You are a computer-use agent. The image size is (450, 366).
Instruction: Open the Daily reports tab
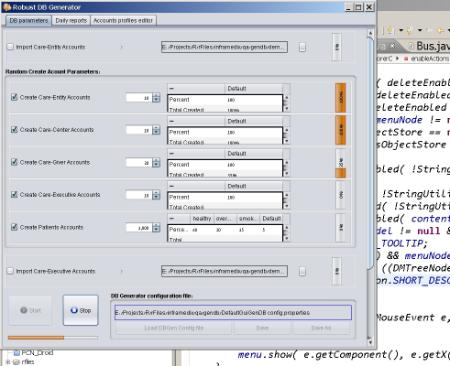click(71, 21)
